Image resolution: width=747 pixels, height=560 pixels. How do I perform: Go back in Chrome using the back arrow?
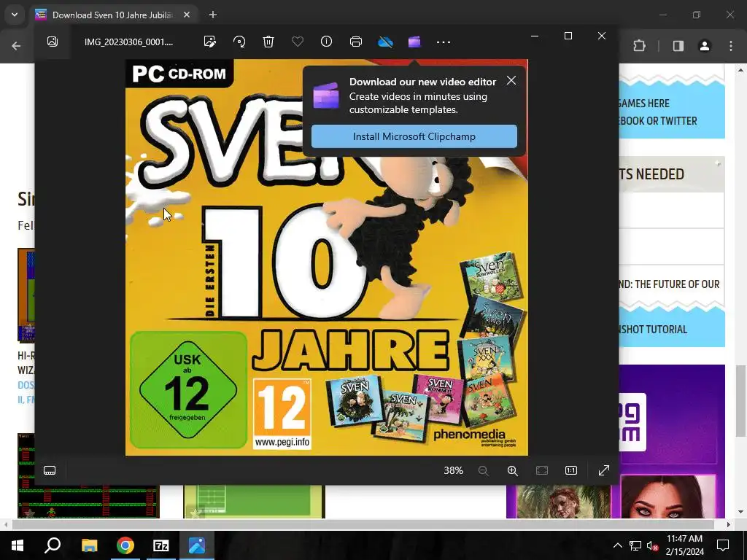16,46
